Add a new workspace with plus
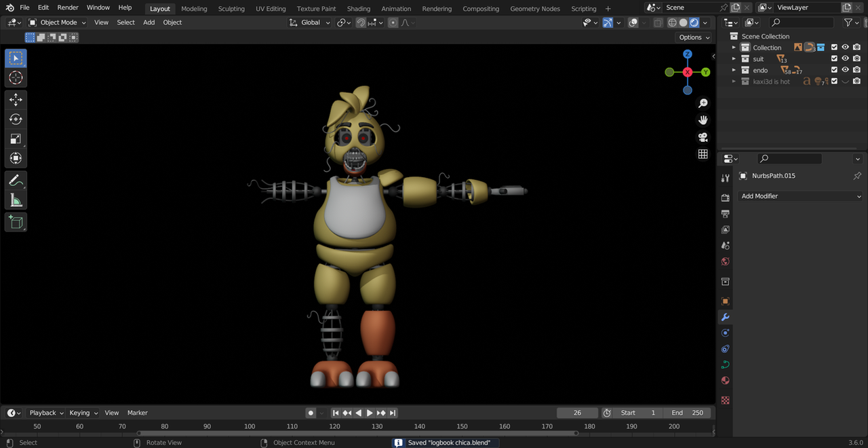 pyautogui.click(x=608, y=9)
